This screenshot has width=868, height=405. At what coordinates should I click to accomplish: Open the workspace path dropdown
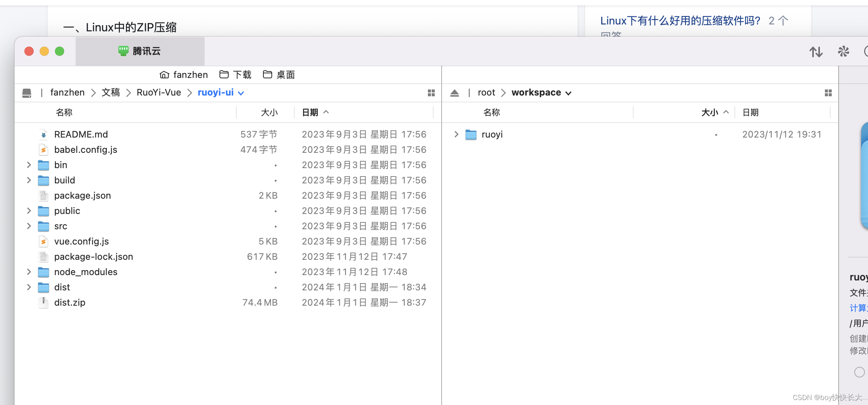tap(568, 93)
